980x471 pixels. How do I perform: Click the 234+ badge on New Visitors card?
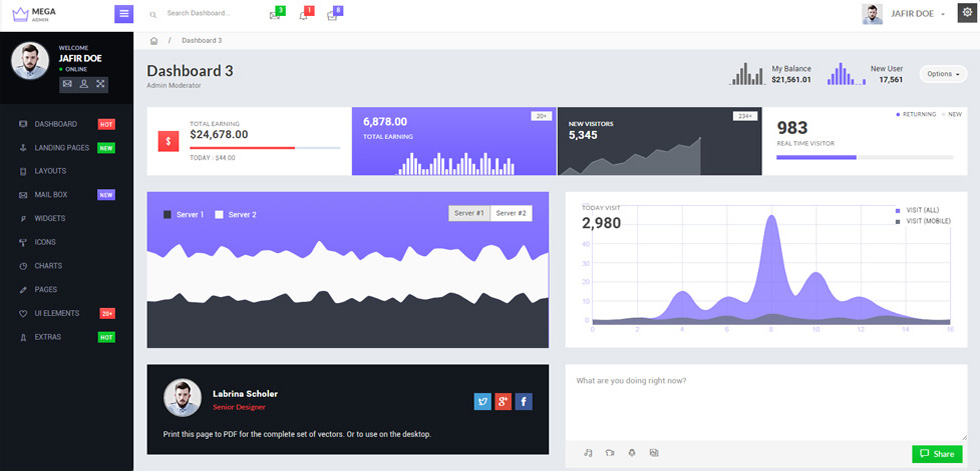(745, 116)
